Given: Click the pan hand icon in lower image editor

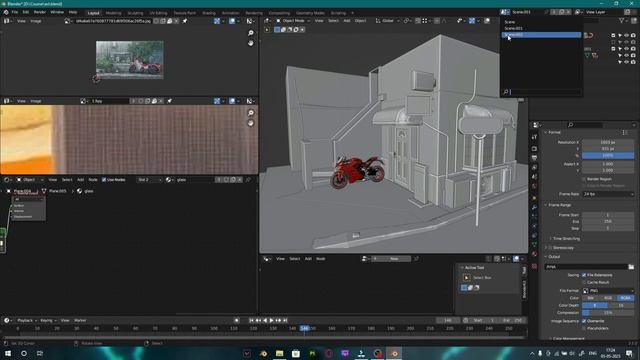Looking at the screenshot, I should click(251, 123).
